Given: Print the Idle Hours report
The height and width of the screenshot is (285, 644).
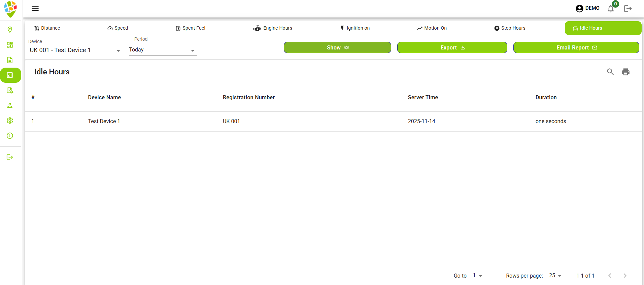Looking at the screenshot, I should pyautogui.click(x=625, y=72).
